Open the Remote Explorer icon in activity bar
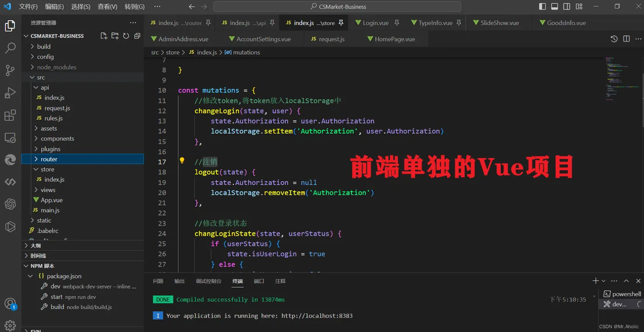Screen dimensions: 644x332 (x=10, y=137)
